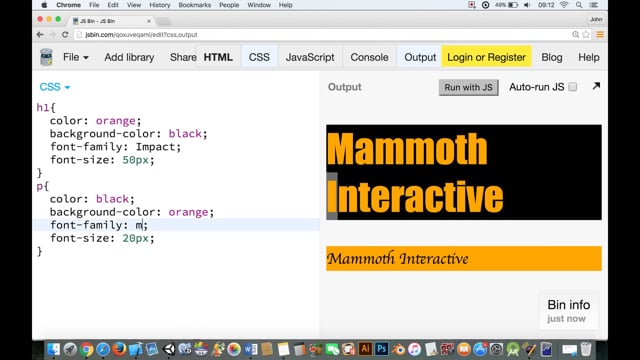Go back in Chrome
The width and height of the screenshot is (640, 360).
coord(40,35)
